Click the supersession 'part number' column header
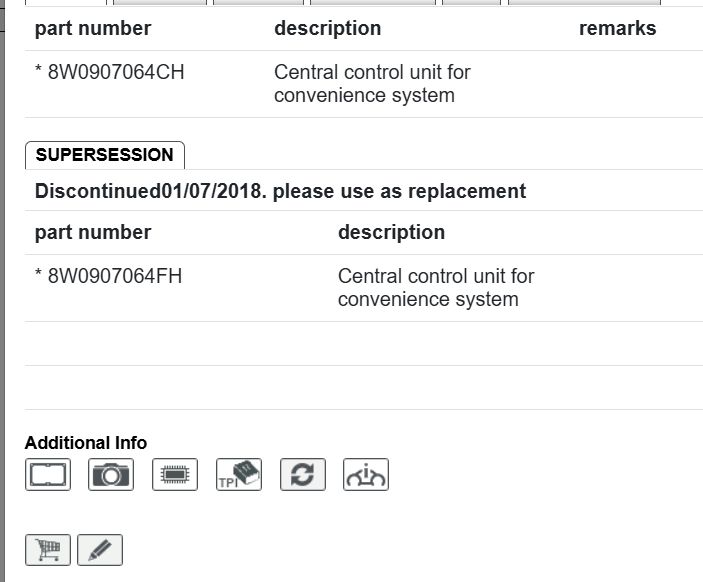Screen dimensions: 703x582 pos(93,232)
